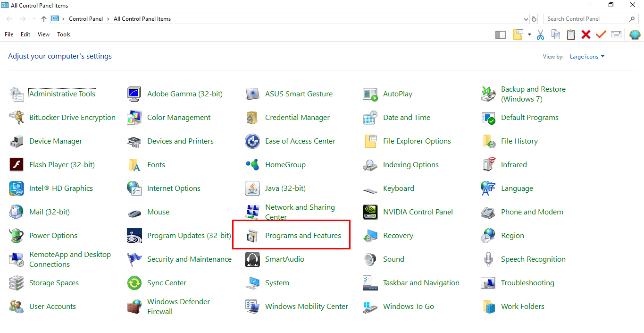This screenshot has height=333, width=644.
Task: Open the Work Folders link
Action: click(x=523, y=307)
